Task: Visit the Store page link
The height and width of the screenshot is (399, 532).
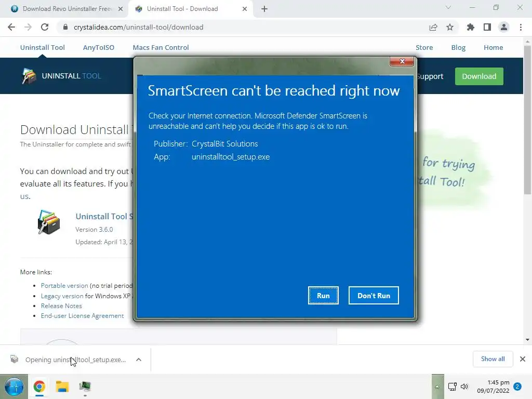Action: coord(424,47)
